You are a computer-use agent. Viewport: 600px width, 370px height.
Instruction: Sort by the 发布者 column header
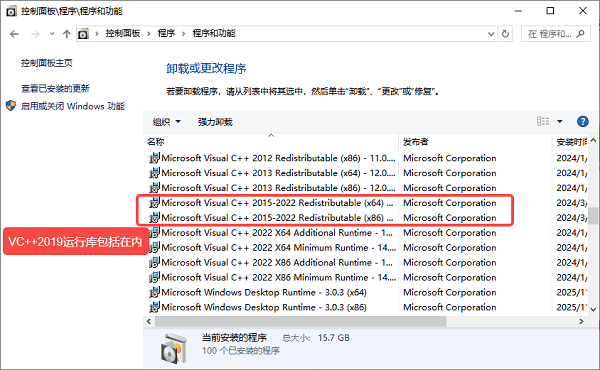[x=475, y=142]
